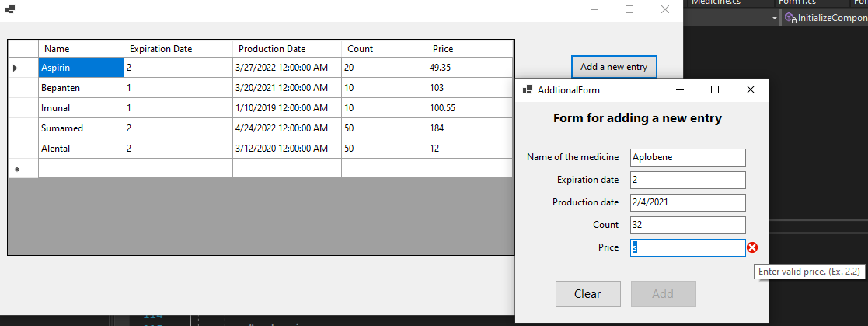Select the Imunal name cell
Image resolution: width=868 pixels, height=326 pixels.
[82, 108]
